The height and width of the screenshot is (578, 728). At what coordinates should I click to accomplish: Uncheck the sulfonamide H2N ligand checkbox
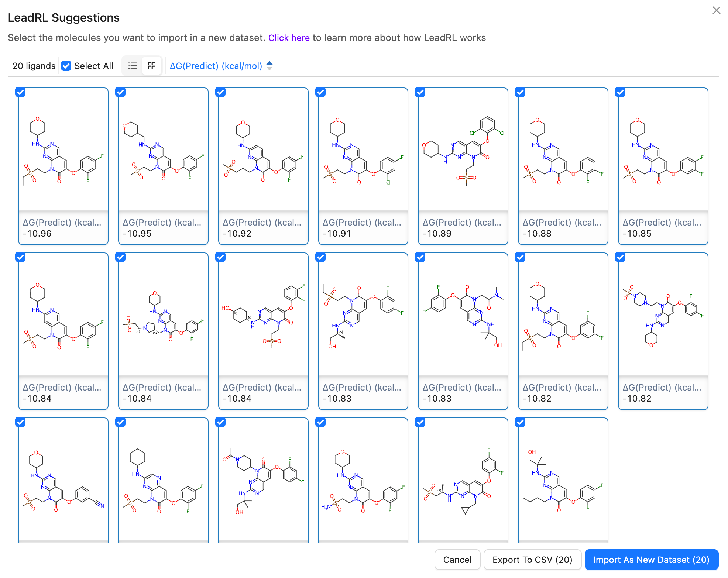click(x=321, y=422)
